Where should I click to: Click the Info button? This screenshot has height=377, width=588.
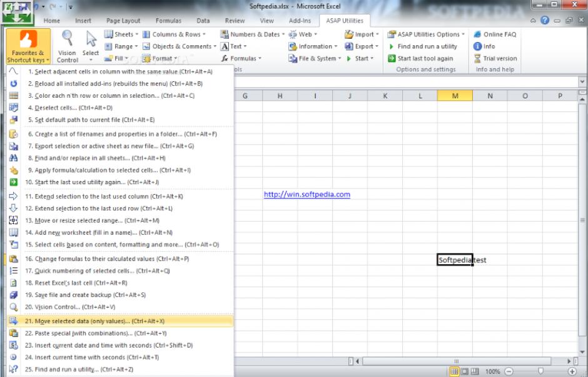484,46
